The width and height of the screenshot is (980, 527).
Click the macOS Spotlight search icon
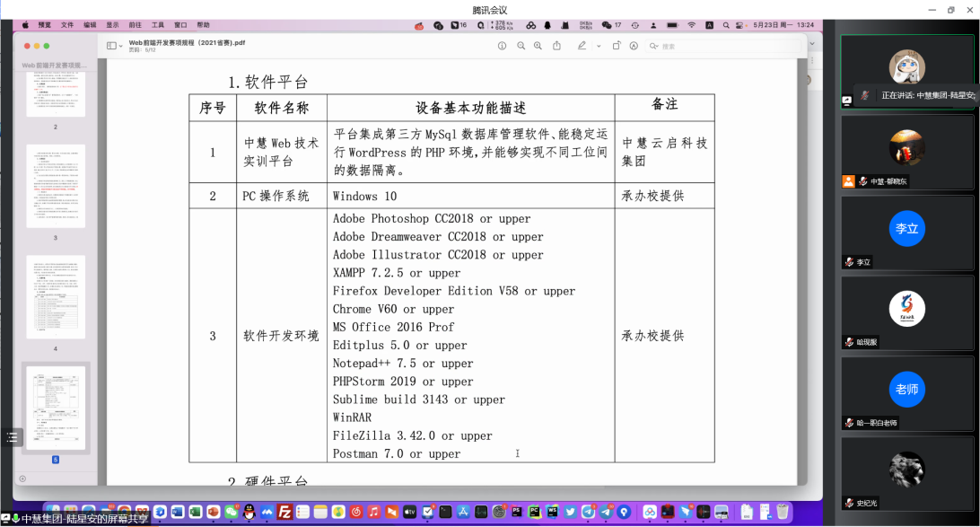(x=726, y=25)
